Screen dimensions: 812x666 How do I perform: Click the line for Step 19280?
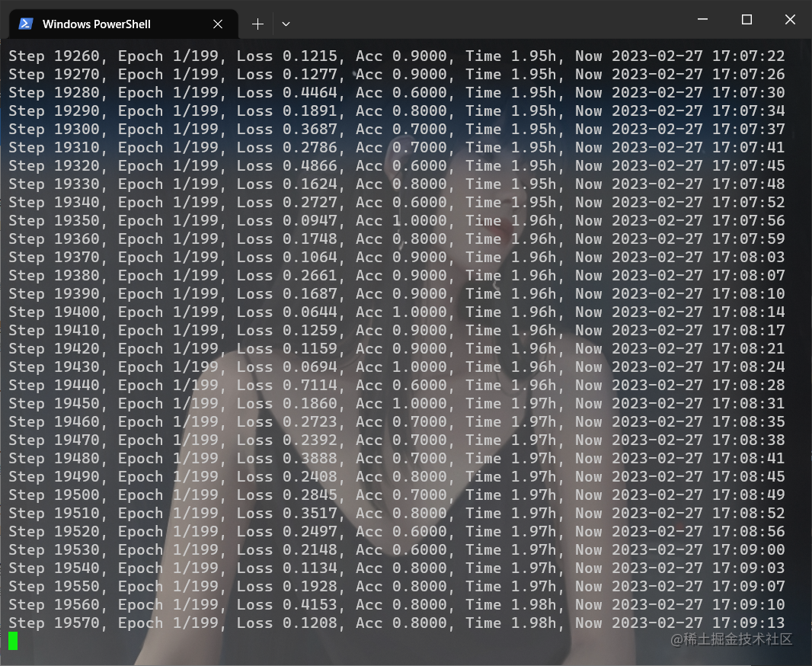tap(397, 93)
